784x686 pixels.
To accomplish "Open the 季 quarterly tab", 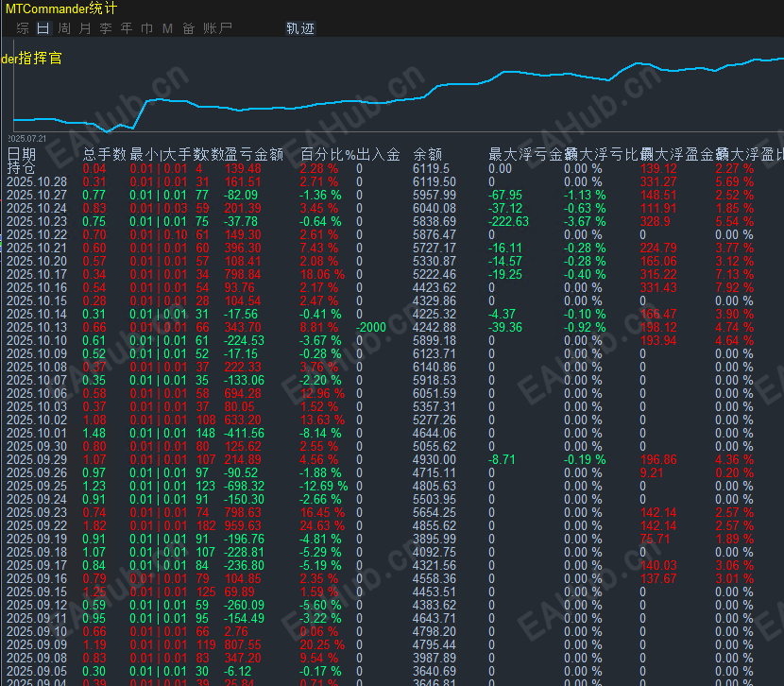I will click(x=106, y=28).
